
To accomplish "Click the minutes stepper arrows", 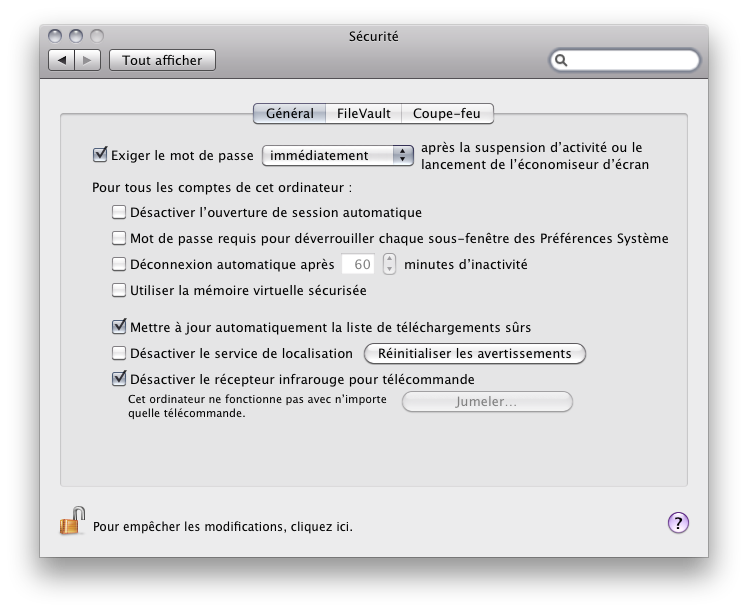I will click(389, 265).
